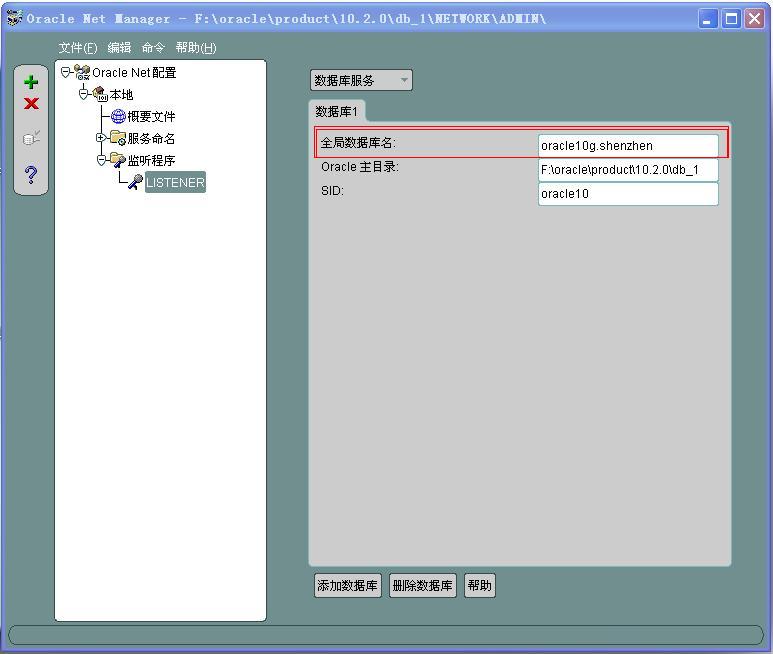Click the 帮助 button at bottom
773x654 pixels.
(480, 585)
